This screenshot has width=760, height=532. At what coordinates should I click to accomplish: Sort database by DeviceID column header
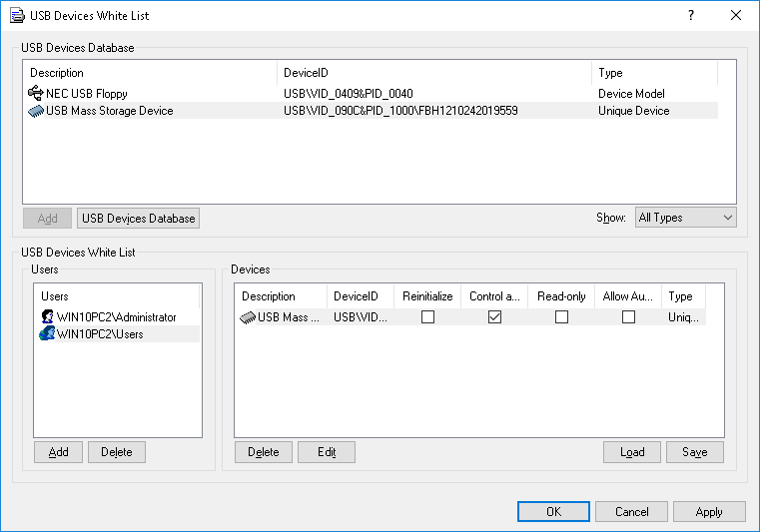433,73
